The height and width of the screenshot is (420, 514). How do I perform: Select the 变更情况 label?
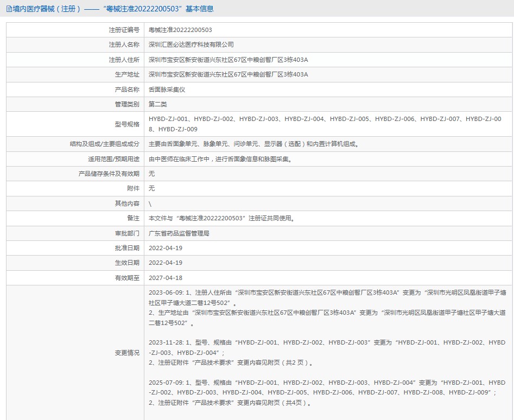pos(127,353)
